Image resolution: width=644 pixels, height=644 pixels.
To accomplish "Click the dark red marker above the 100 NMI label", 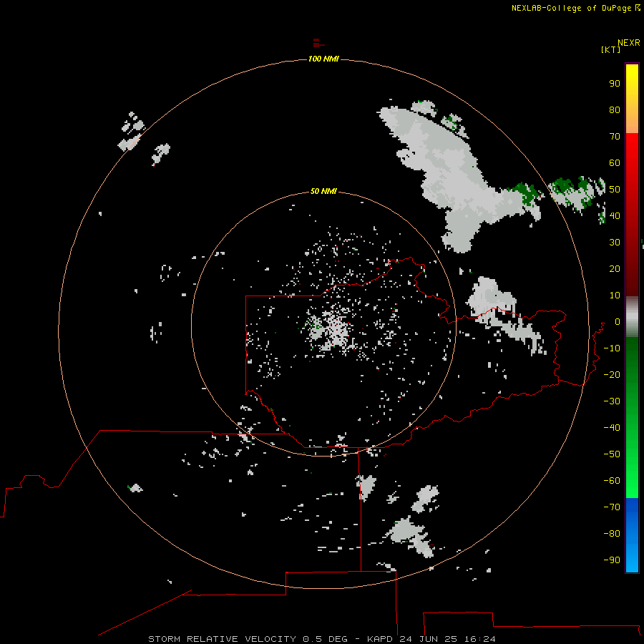I will 318,43.
